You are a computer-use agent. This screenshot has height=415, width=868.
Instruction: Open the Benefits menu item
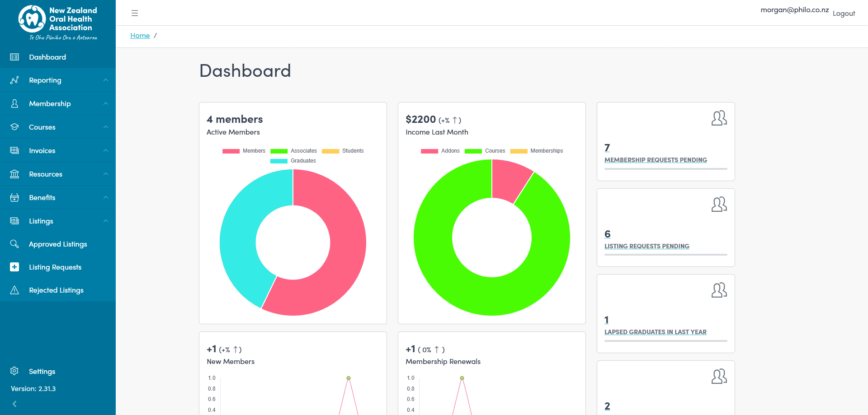58,197
